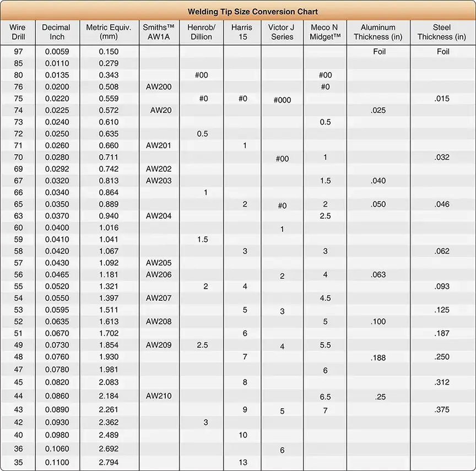Screen dimensions: 476x471
Task: Select steel thickness '.250'
Action: (442, 356)
